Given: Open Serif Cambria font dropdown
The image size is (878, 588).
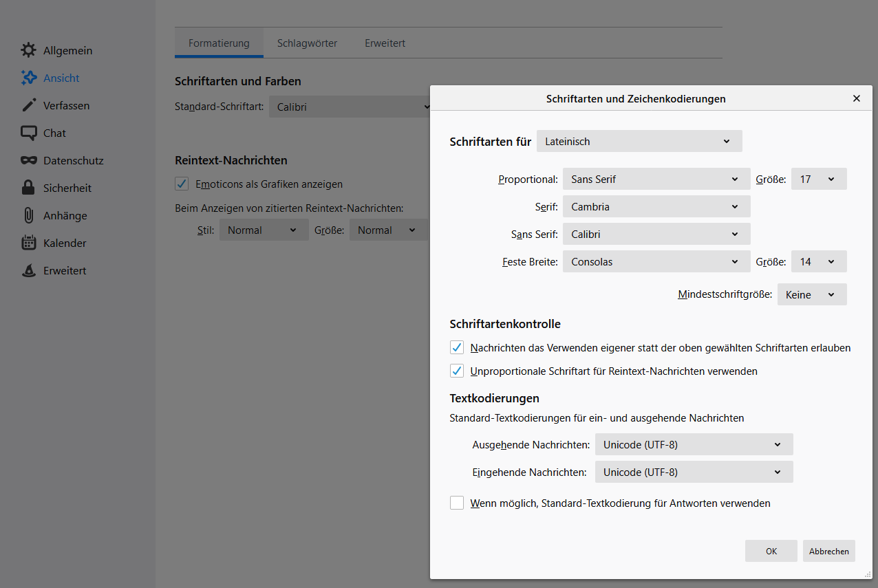Looking at the screenshot, I should pyautogui.click(x=656, y=206).
